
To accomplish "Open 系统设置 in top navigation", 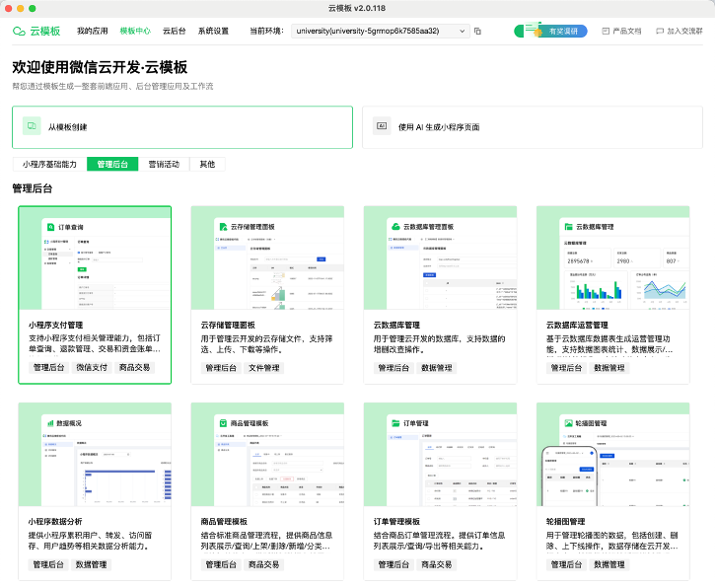I will (213, 31).
